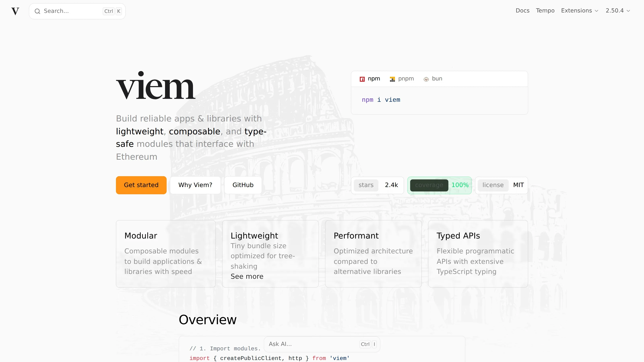
Task: Click the npm logo icon
Action: pyautogui.click(x=362, y=79)
